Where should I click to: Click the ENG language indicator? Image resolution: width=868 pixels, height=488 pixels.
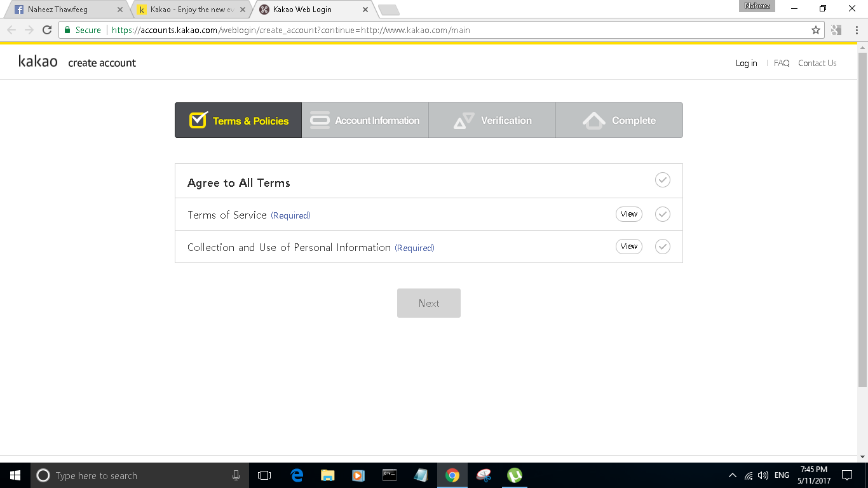[782, 475]
